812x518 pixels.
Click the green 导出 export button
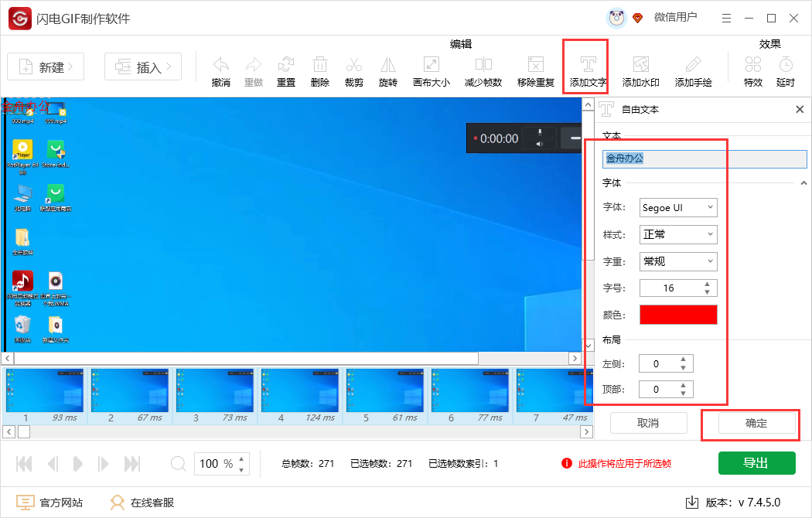756,463
